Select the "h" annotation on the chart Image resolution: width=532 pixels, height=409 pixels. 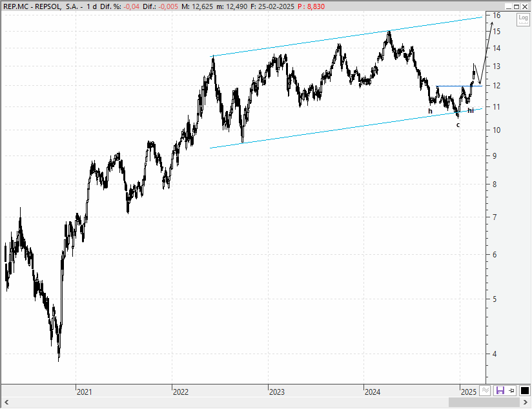430,111
